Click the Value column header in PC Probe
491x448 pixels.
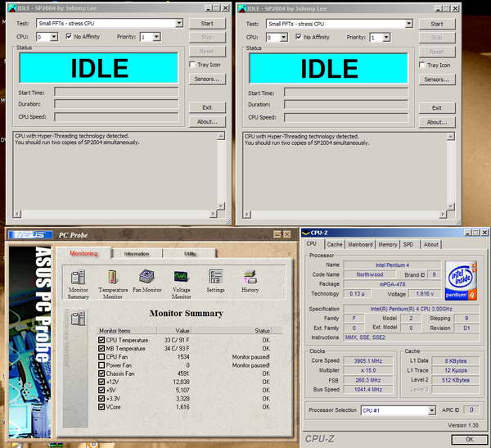coord(174,330)
